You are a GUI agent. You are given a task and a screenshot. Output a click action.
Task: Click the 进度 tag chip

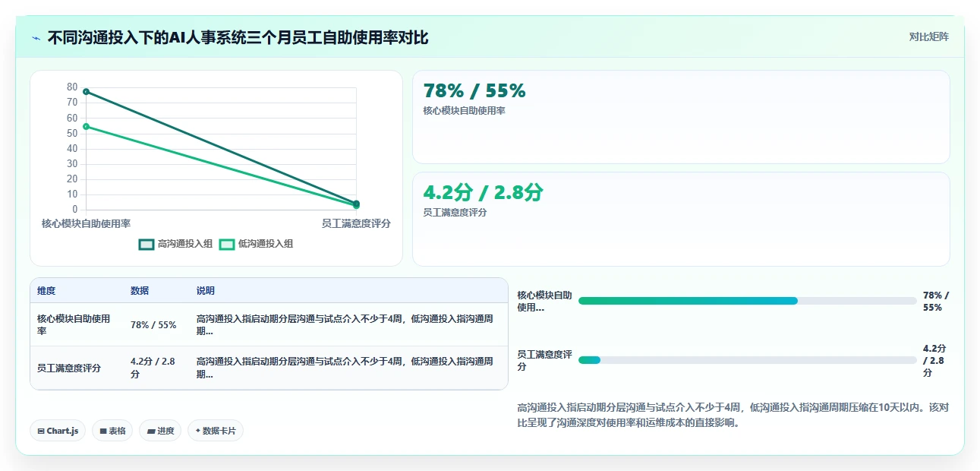coord(160,431)
